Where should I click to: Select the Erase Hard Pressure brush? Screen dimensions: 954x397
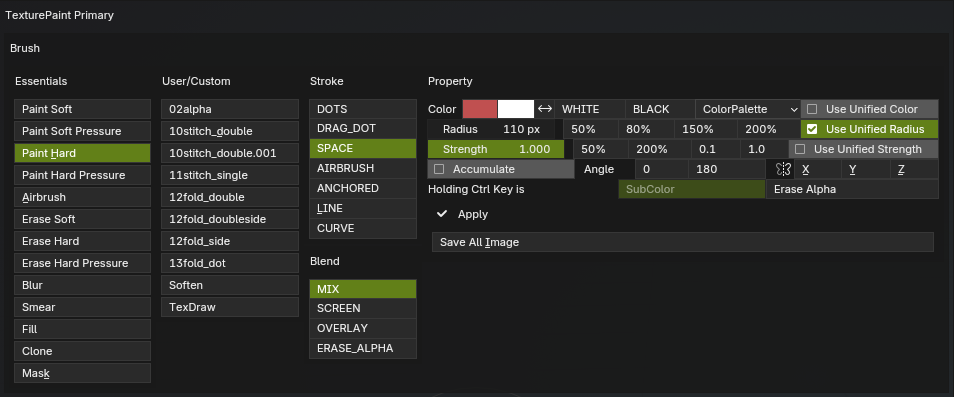[x=83, y=263]
